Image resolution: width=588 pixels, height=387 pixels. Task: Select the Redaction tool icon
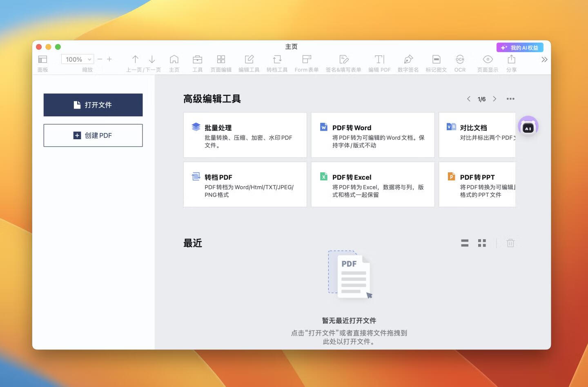[436, 59]
